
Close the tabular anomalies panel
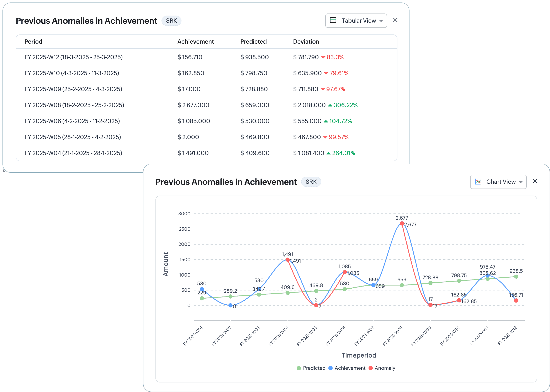[x=395, y=20]
